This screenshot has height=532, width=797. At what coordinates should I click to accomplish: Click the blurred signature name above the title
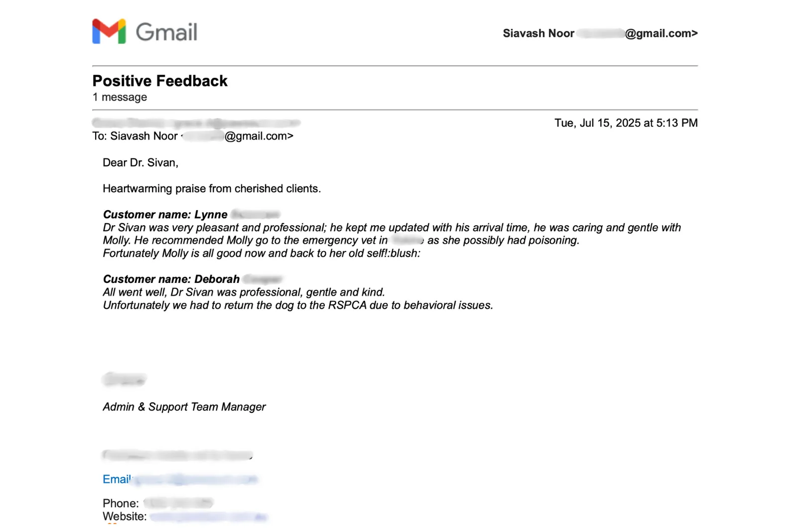coord(124,380)
